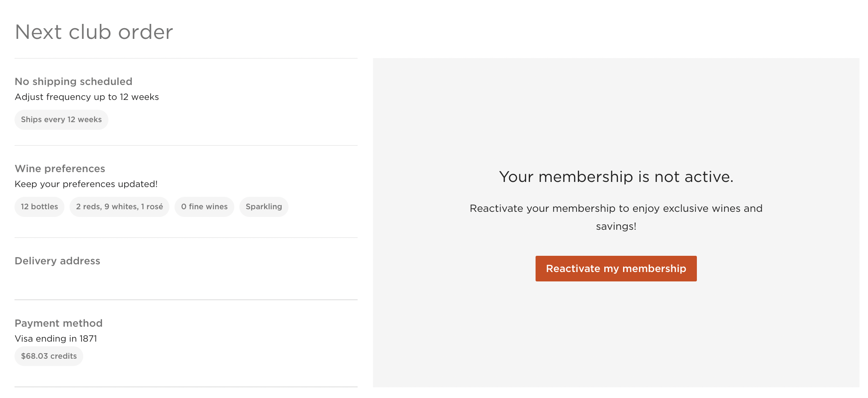This screenshot has width=868, height=398.
Task: Select the 0 fine wines chip
Action: (204, 207)
